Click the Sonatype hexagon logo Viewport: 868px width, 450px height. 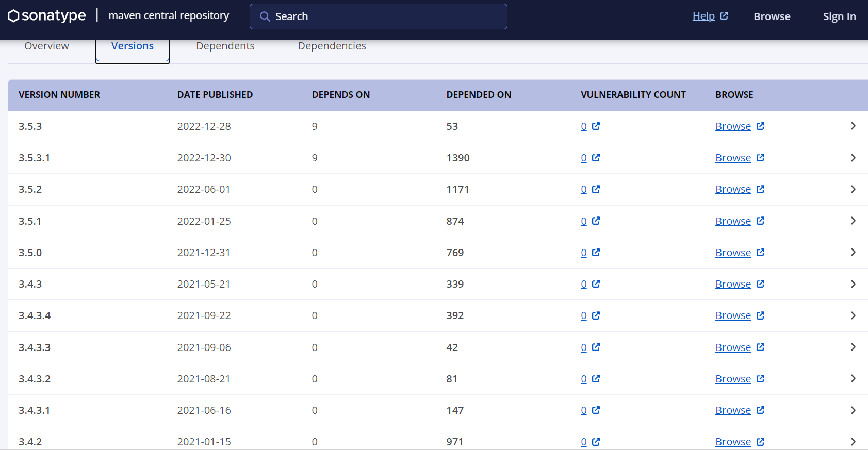tap(14, 16)
